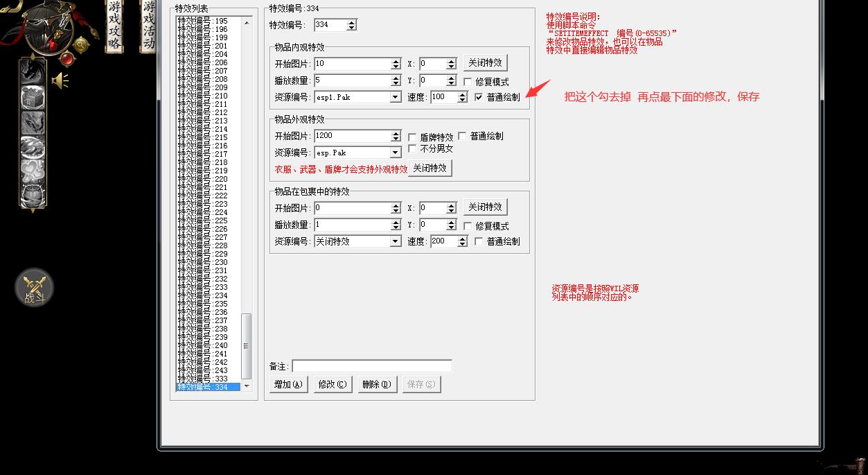This screenshot has width=868, height=475.
Task: Open the esp1.Pak 资源编号 dropdown
Action: pos(394,97)
